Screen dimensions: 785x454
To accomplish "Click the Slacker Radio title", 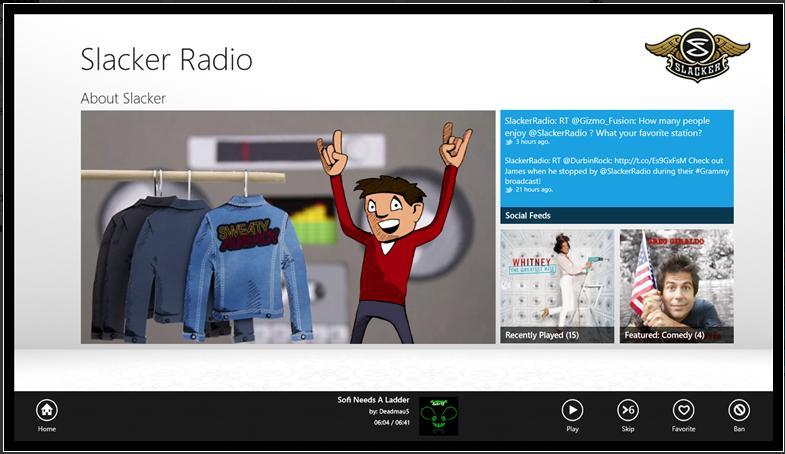I will [x=166, y=60].
